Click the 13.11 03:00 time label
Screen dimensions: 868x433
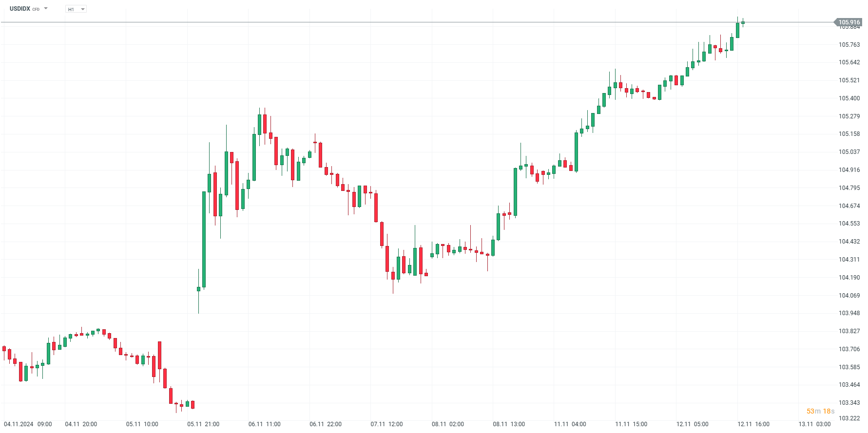pyautogui.click(x=814, y=424)
